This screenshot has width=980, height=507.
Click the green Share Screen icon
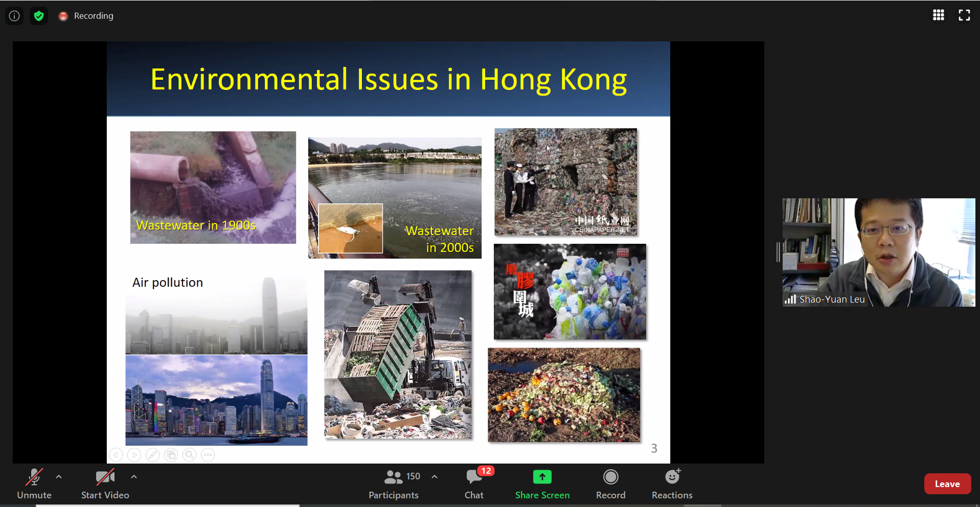(542, 477)
